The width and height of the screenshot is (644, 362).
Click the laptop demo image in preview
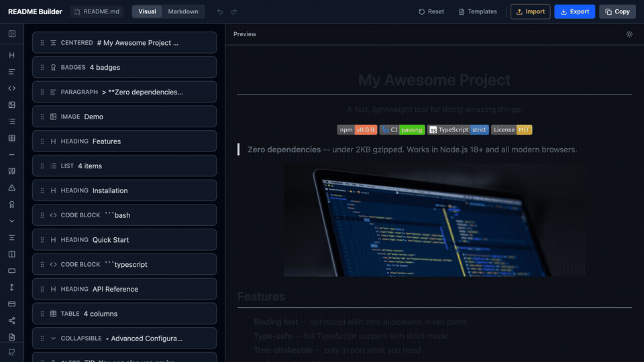tap(435, 220)
